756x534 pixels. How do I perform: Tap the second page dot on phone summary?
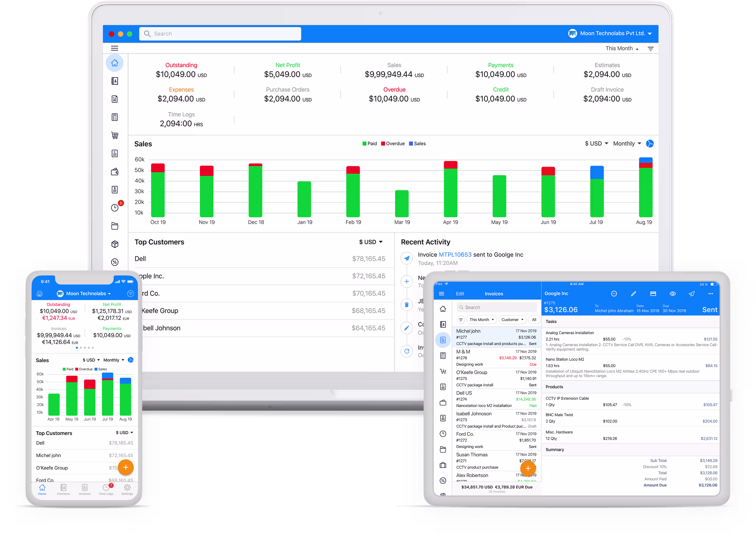81,348
